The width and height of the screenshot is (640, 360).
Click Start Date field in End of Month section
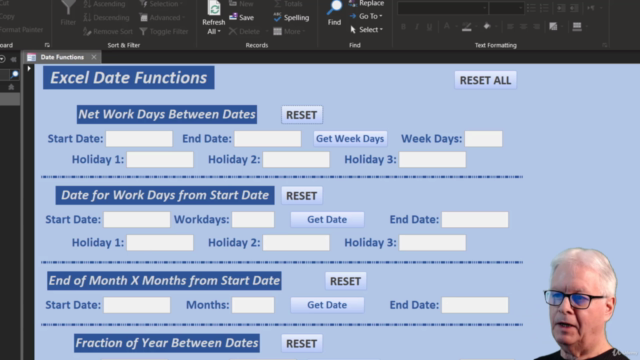tap(137, 305)
